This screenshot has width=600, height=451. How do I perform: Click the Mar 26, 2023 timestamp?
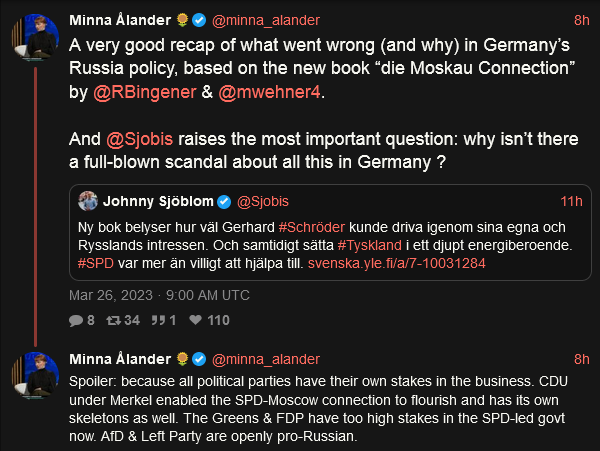click(x=159, y=295)
